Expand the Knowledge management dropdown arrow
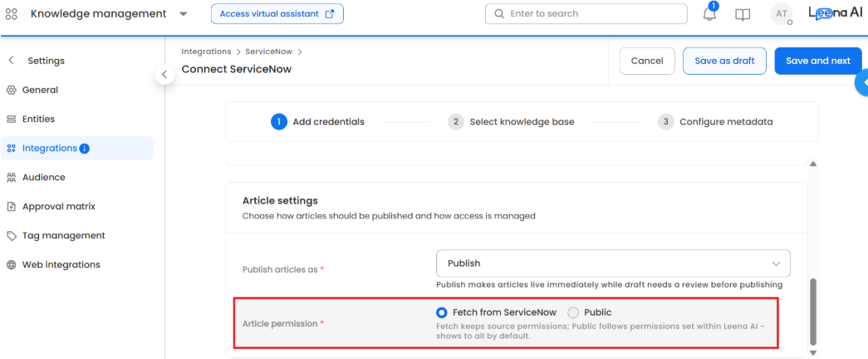 coord(184,14)
